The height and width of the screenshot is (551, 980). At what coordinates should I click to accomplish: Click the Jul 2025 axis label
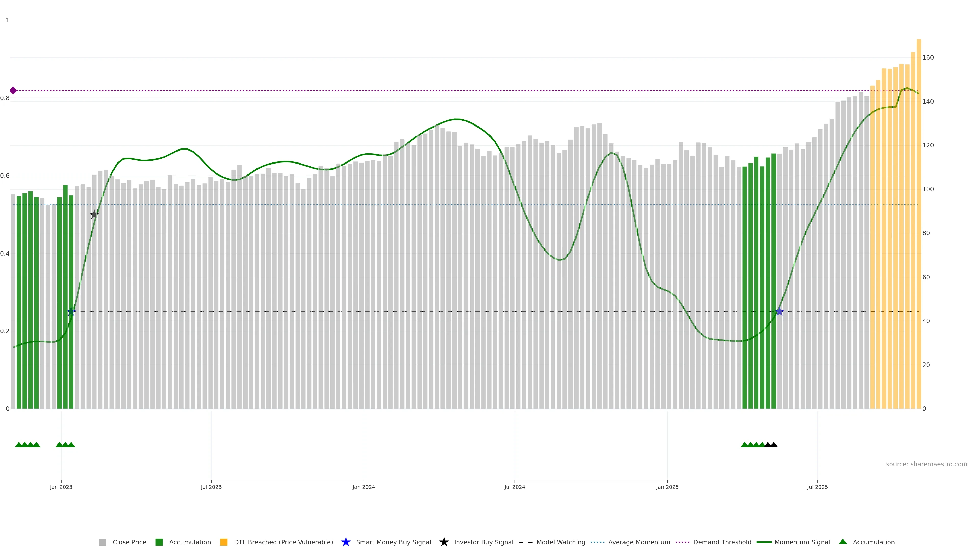click(x=817, y=487)
